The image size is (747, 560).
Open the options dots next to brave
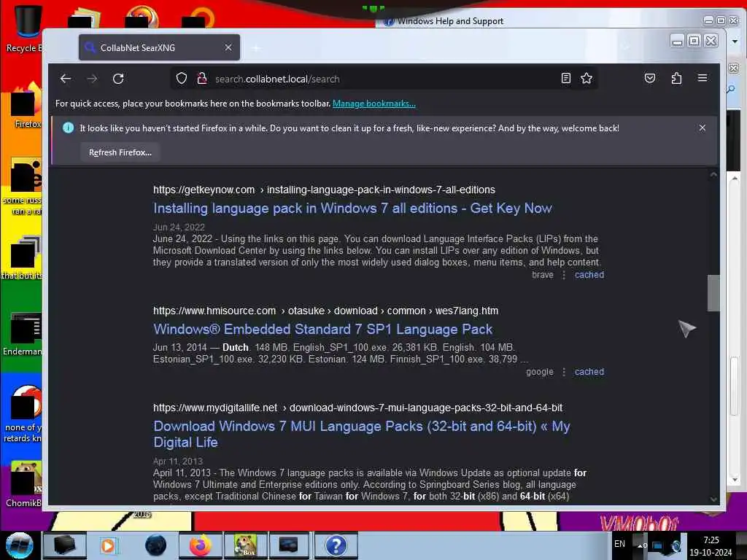click(x=564, y=275)
